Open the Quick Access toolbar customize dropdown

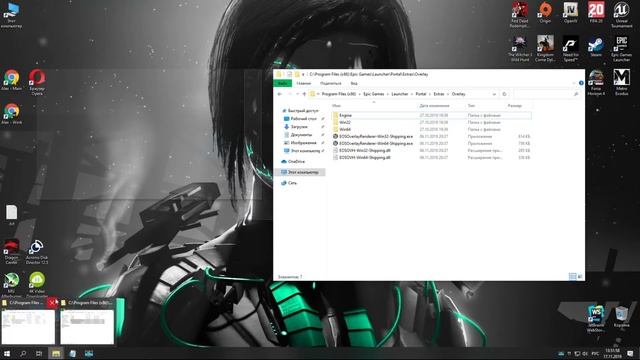303,74
